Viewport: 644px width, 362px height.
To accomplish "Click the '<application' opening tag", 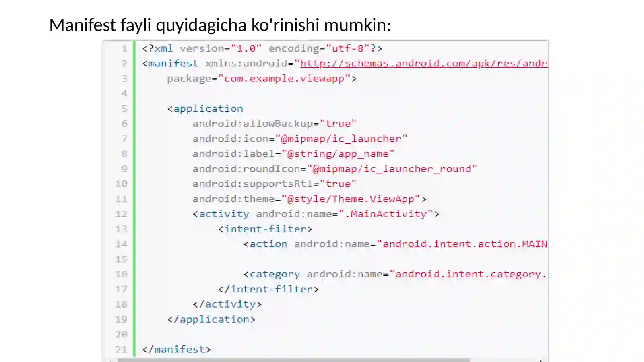I will pyautogui.click(x=205, y=109).
